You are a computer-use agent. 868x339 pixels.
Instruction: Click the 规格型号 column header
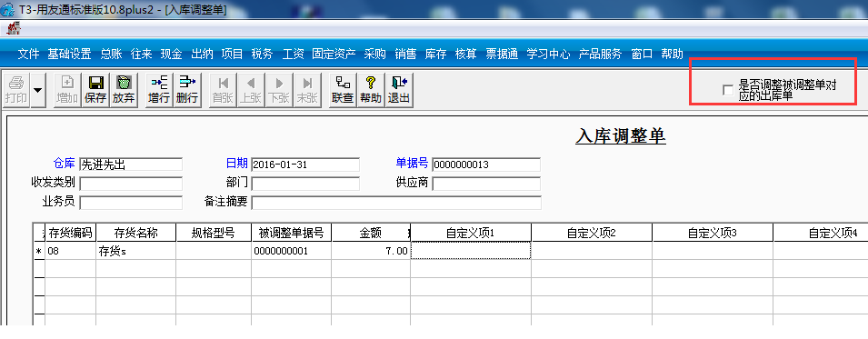coord(214,234)
